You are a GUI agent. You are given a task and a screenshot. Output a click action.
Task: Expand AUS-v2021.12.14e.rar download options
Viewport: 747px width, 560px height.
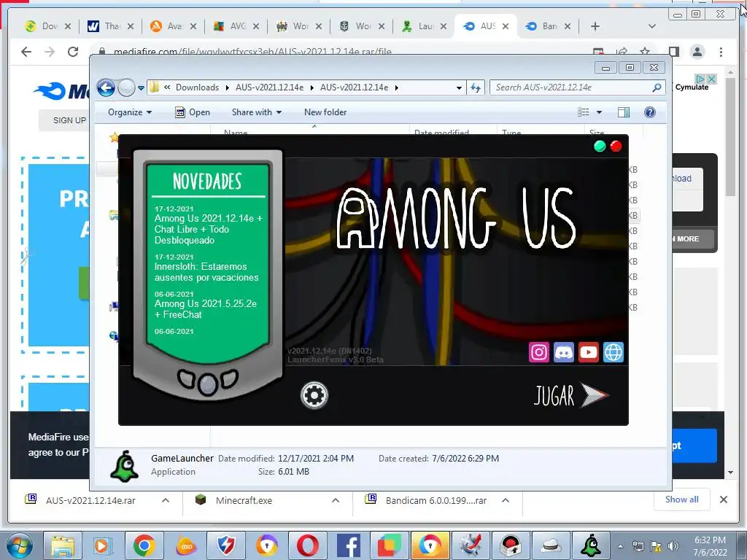click(x=166, y=500)
